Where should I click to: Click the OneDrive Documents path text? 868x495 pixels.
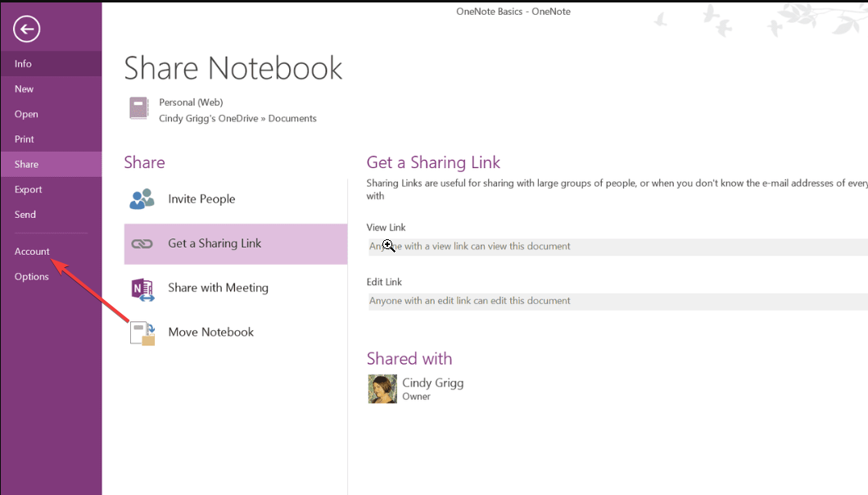click(237, 119)
